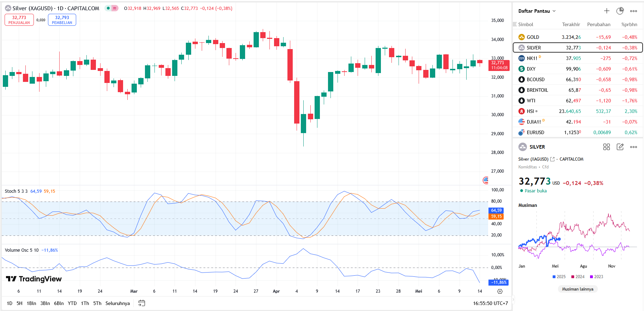
Task: Open the timezone menu at 16:55:50 UTC+7
Action: [x=490, y=303]
